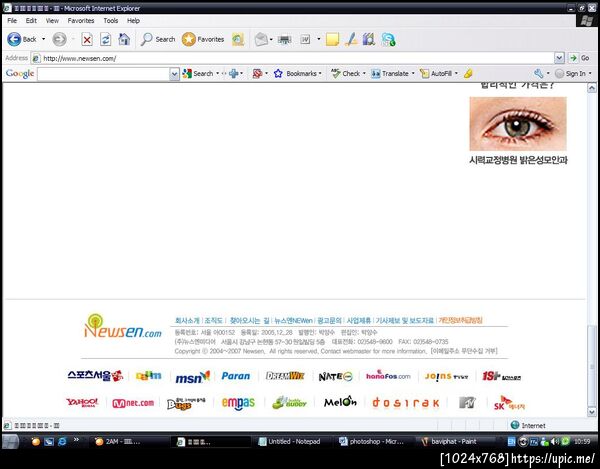Run Google toolbar spell Check
This screenshot has height=469, width=600.
[346, 73]
